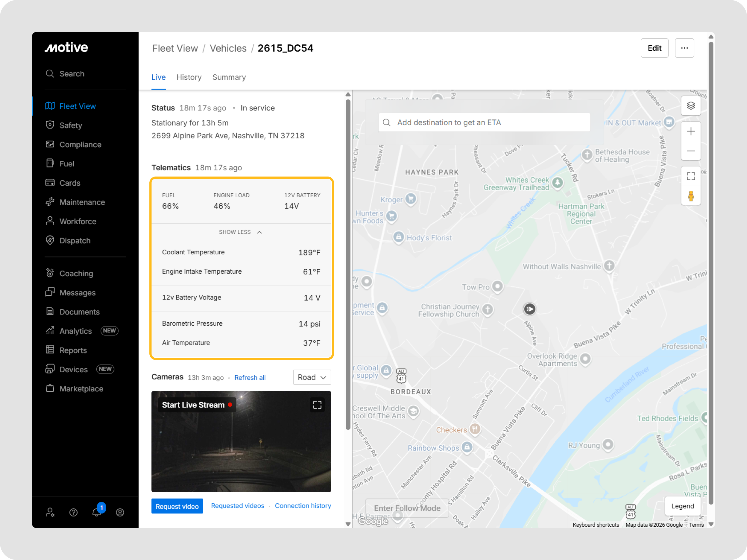Click vehicle marker on map

[529, 309]
